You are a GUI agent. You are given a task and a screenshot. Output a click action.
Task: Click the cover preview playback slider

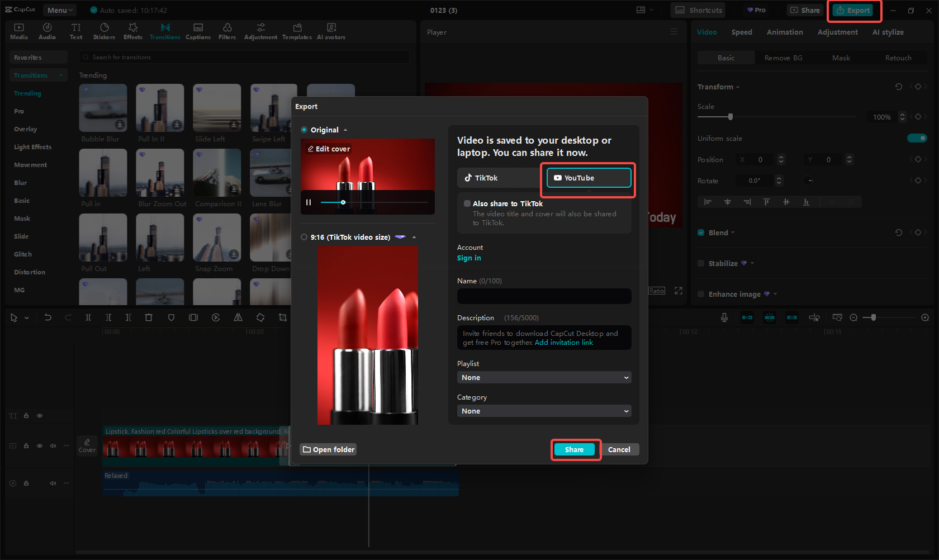click(374, 202)
